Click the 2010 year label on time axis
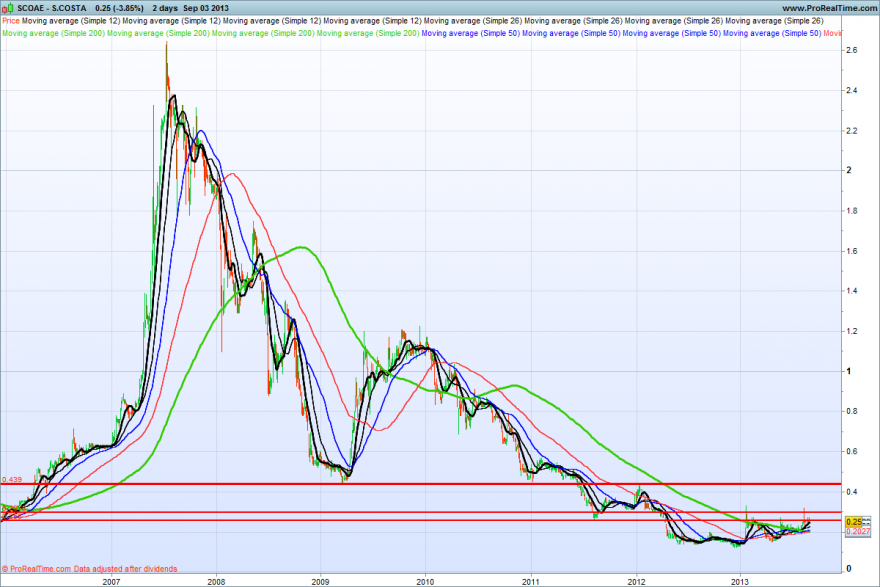The width and height of the screenshot is (880, 587). (425, 581)
